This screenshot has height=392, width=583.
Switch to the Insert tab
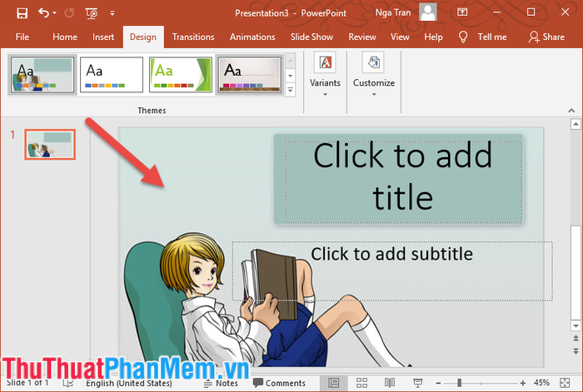[x=103, y=37]
